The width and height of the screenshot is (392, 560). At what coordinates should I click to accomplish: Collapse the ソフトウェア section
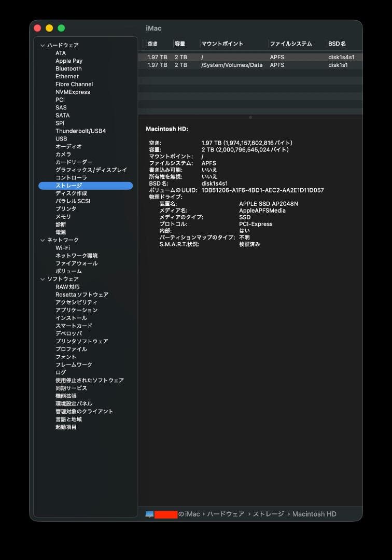[43, 279]
